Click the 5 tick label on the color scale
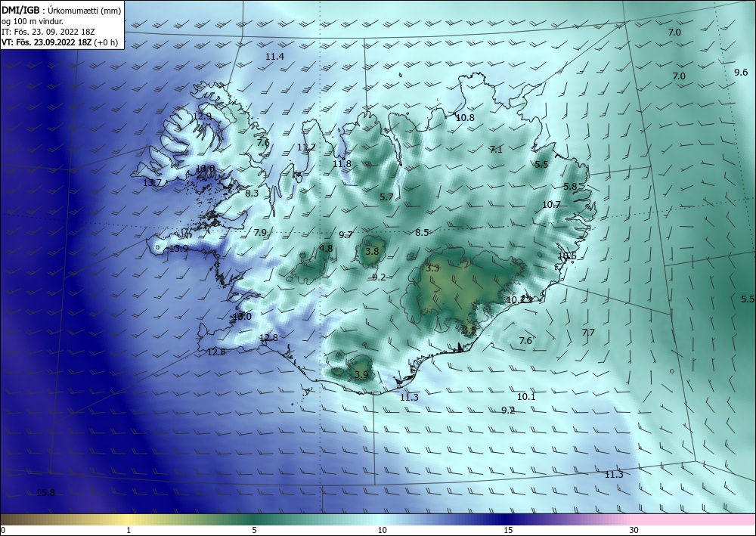The height and width of the screenshot is (536, 756). coord(254,530)
